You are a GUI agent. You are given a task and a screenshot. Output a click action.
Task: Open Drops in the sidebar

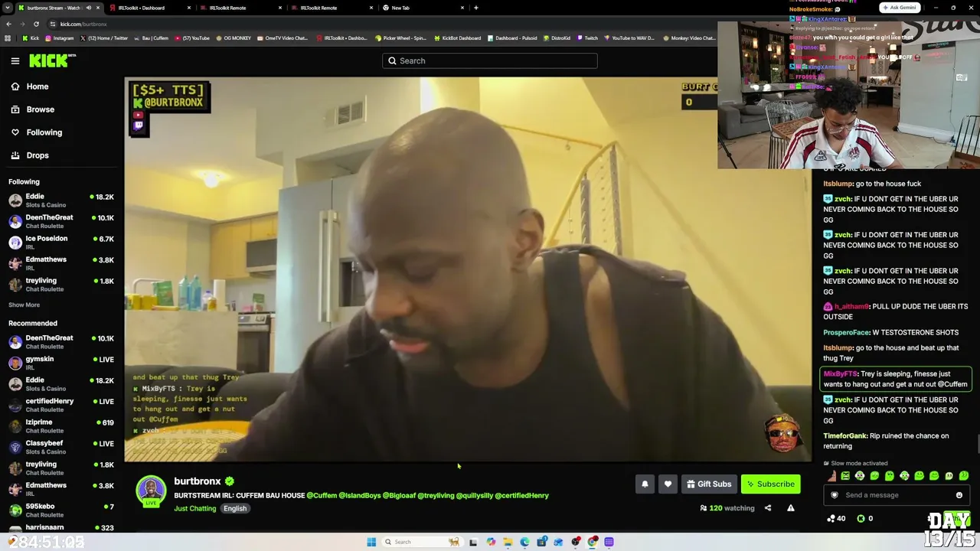point(30,155)
